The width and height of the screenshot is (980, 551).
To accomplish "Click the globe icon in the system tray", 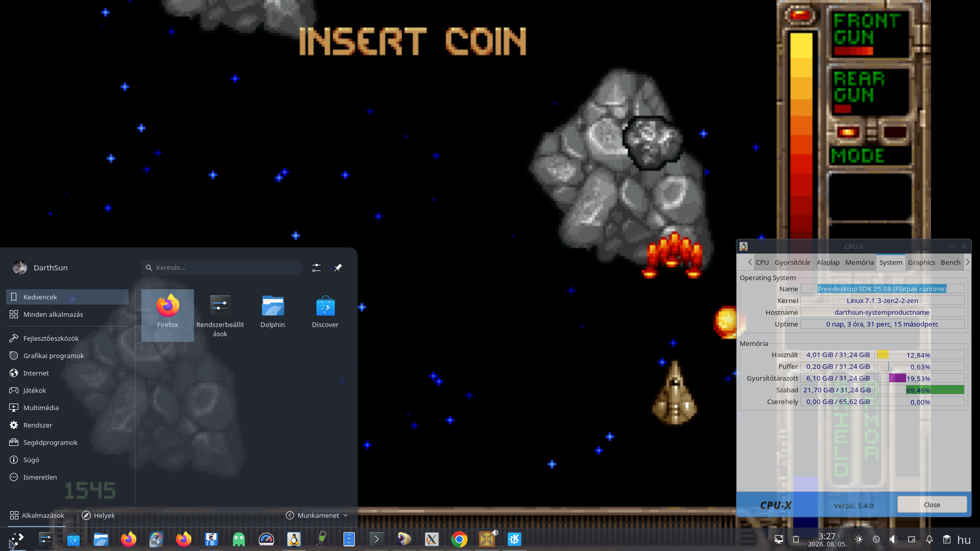I will coord(876,539).
